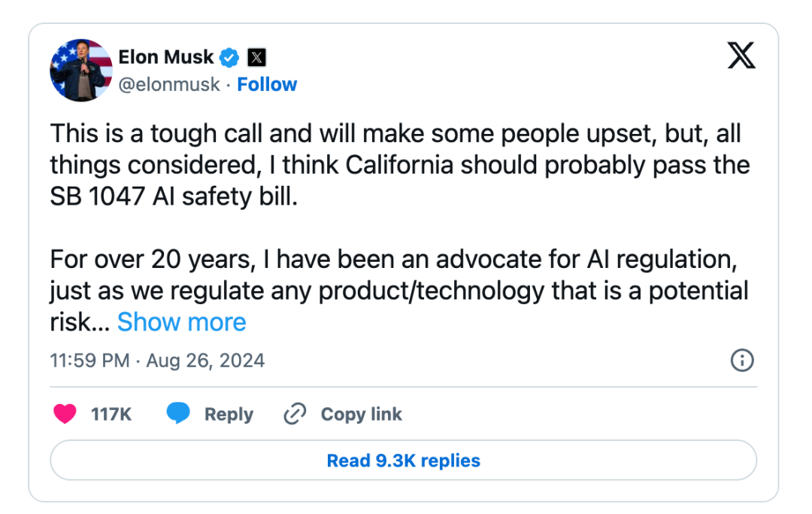Click the Elon Musk display name
812x514 pixels.
(166, 57)
